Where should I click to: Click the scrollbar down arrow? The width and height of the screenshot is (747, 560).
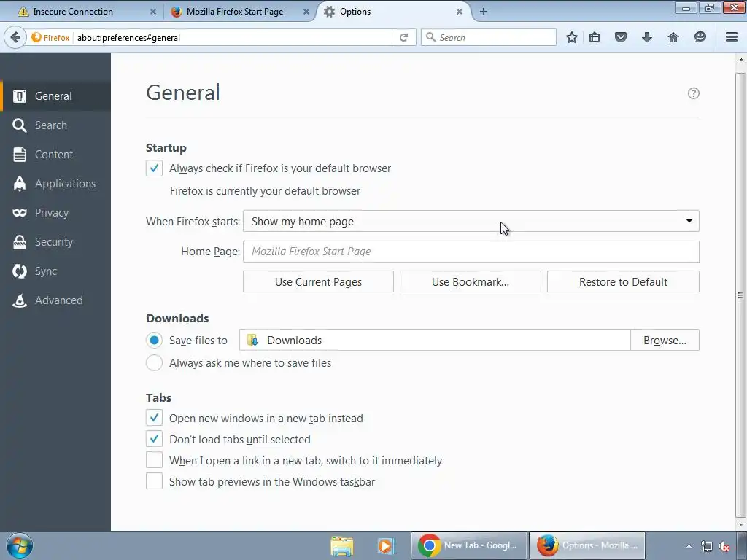click(x=740, y=525)
